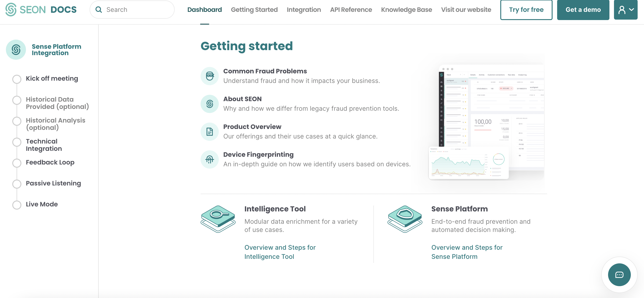Toggle the Technical Integration checklist item

(16, 141)
